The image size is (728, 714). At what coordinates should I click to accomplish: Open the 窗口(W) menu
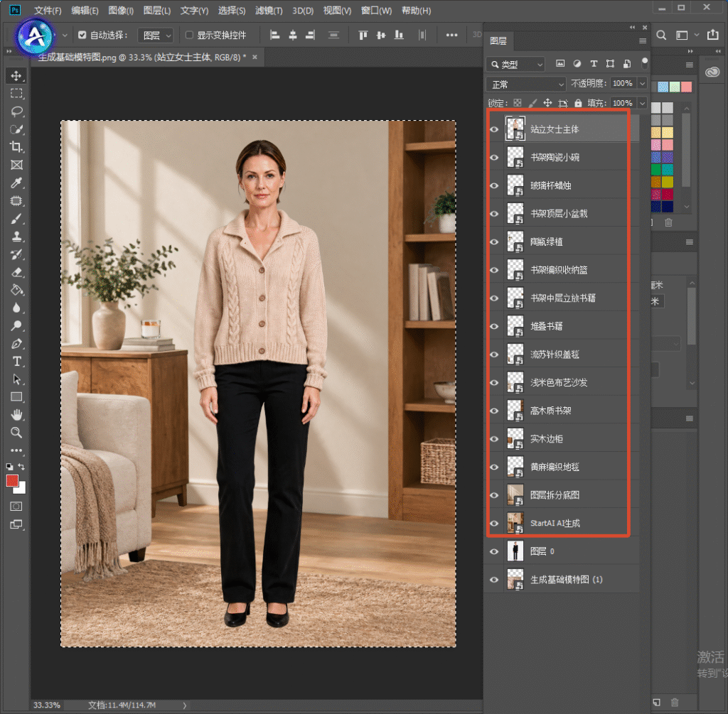[x=376, y=10]
